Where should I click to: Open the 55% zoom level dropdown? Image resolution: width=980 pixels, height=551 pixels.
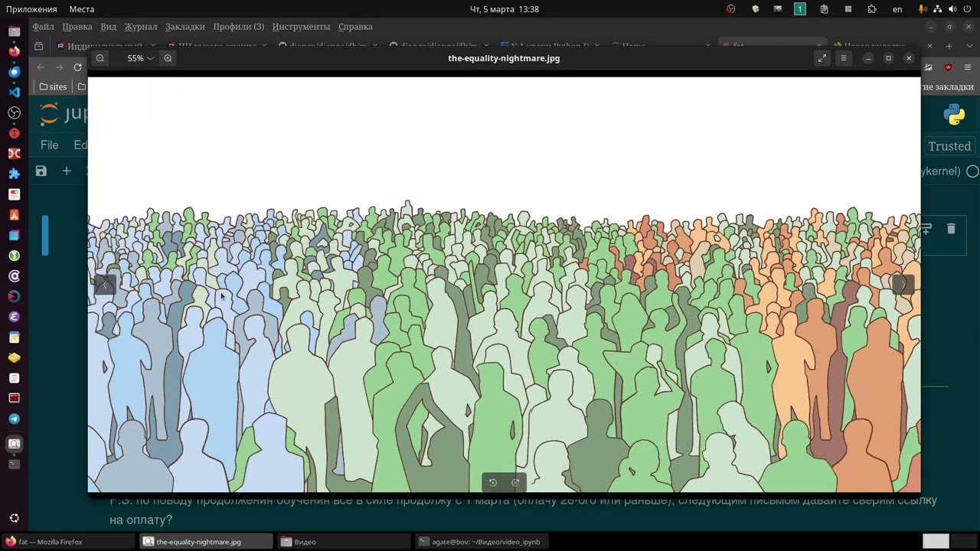coord(140,58)
